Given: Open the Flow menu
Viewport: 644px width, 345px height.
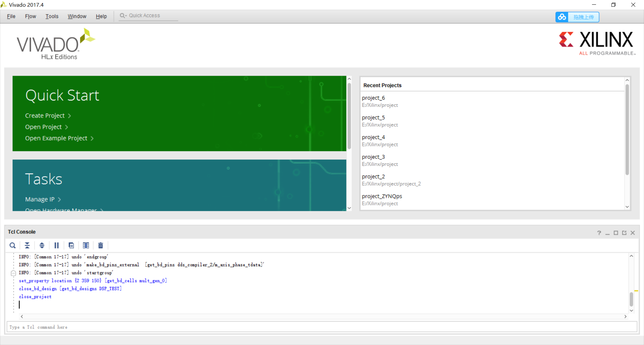Looking at the screenshot, I should (x=31, y=16).
